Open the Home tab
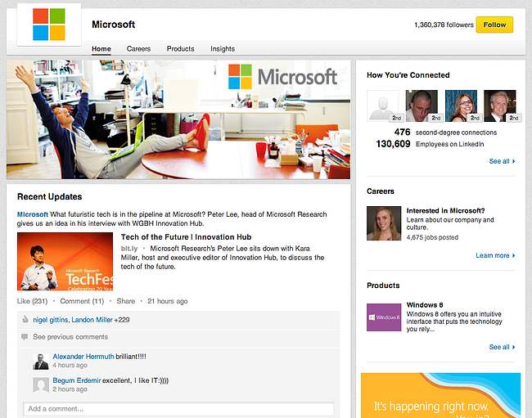532x418 pixels. [x=101, y=49]
